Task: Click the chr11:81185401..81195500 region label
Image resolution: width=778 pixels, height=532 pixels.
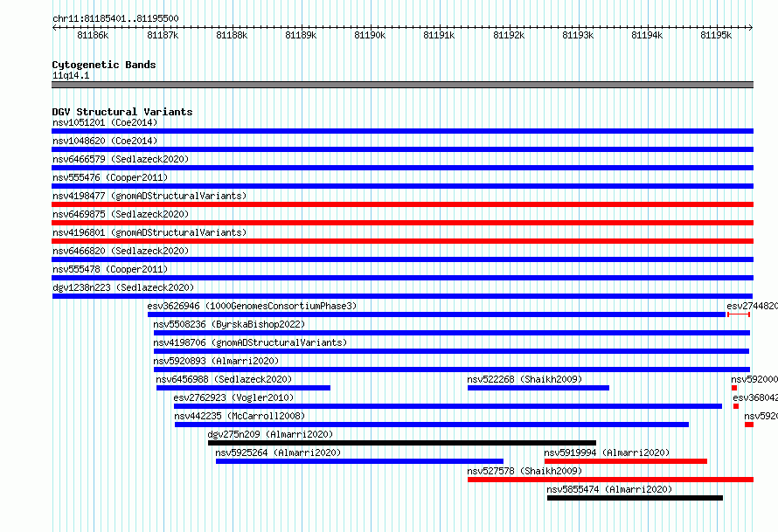Action: tap(115, 18)
